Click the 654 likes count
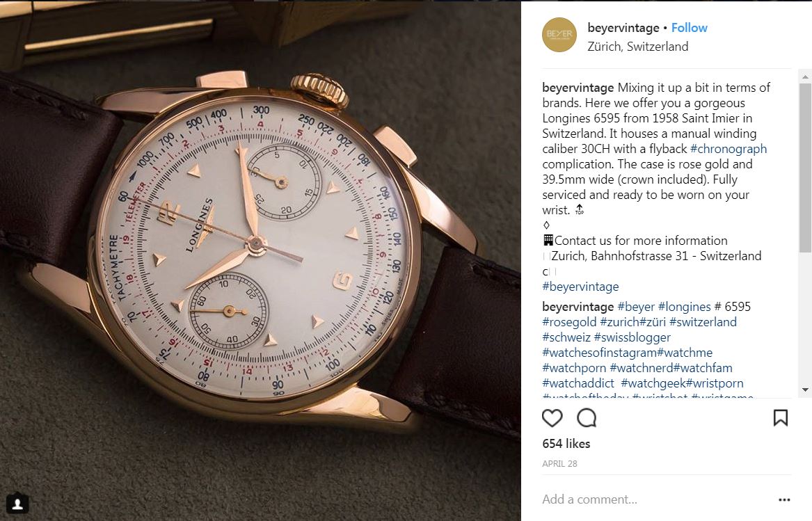The width and height of the screenshot is (812, 521). (566, 444)
